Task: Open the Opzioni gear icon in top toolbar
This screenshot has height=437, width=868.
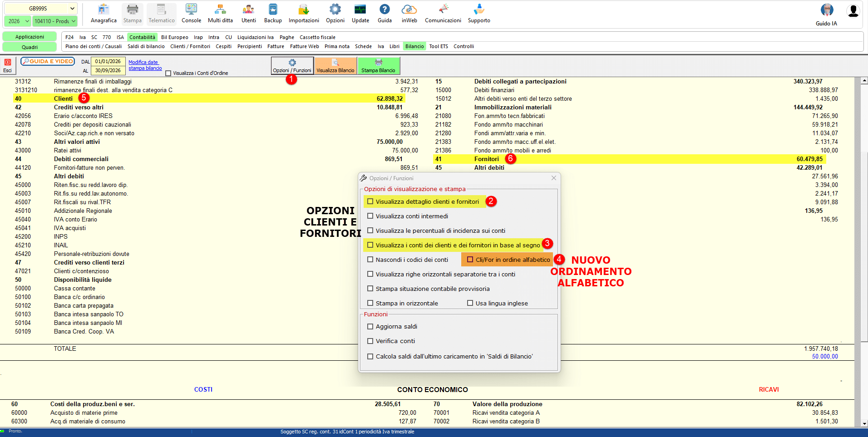Action: point(335,14)
